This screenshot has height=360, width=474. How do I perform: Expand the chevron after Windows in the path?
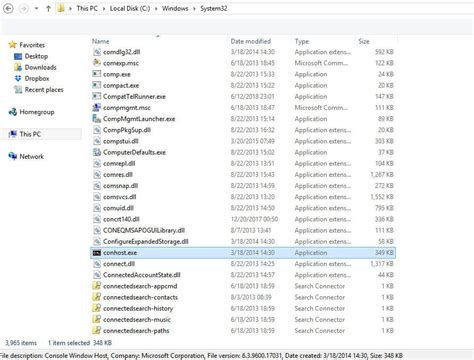click(x=194, y=9)
